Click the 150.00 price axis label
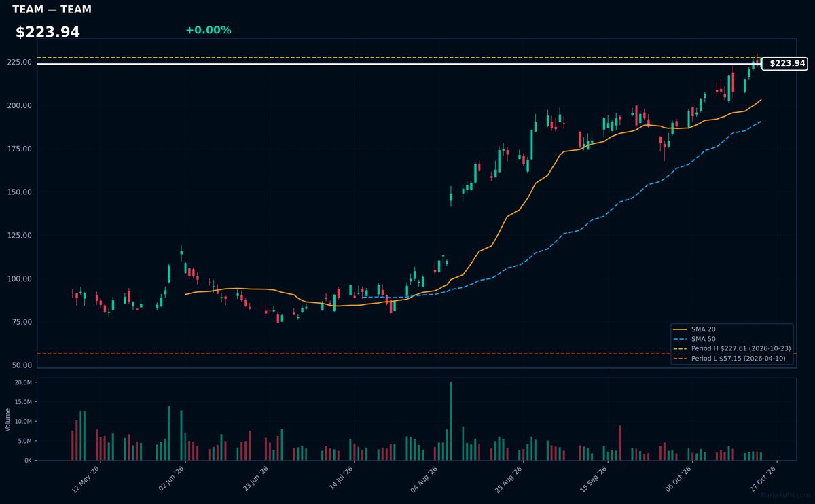The height and width of the screenshot is (504, 815). pyautogui.click(x=20, y=192)
